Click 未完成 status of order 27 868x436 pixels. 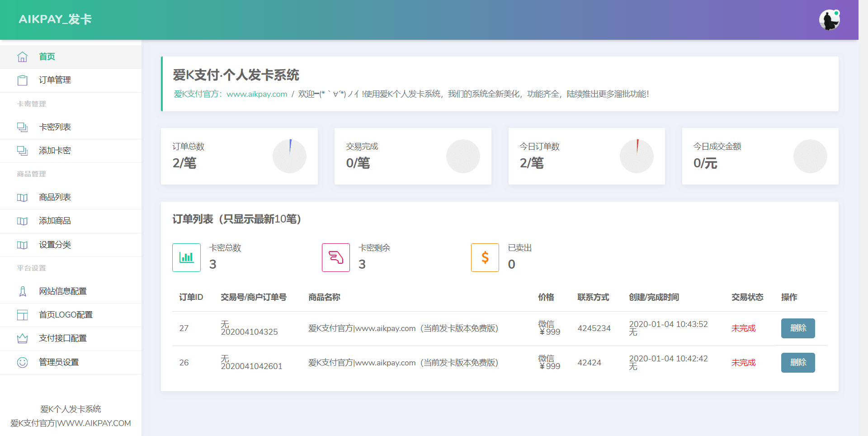pos(744,328)
